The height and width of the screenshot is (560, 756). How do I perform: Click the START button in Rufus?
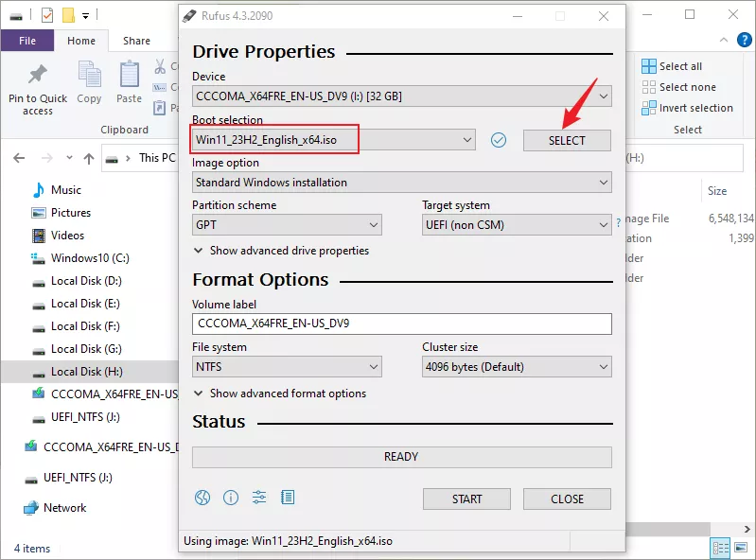(466, 499)
